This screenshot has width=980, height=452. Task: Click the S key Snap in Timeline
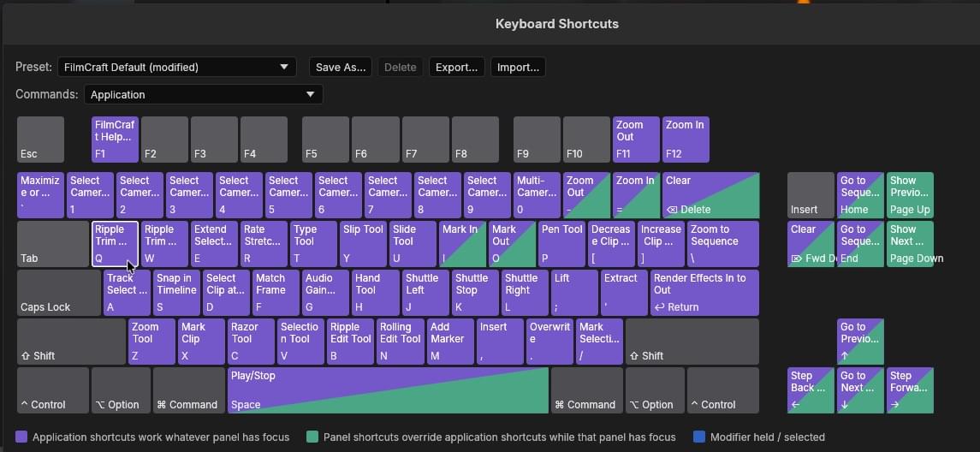point(177,293)
